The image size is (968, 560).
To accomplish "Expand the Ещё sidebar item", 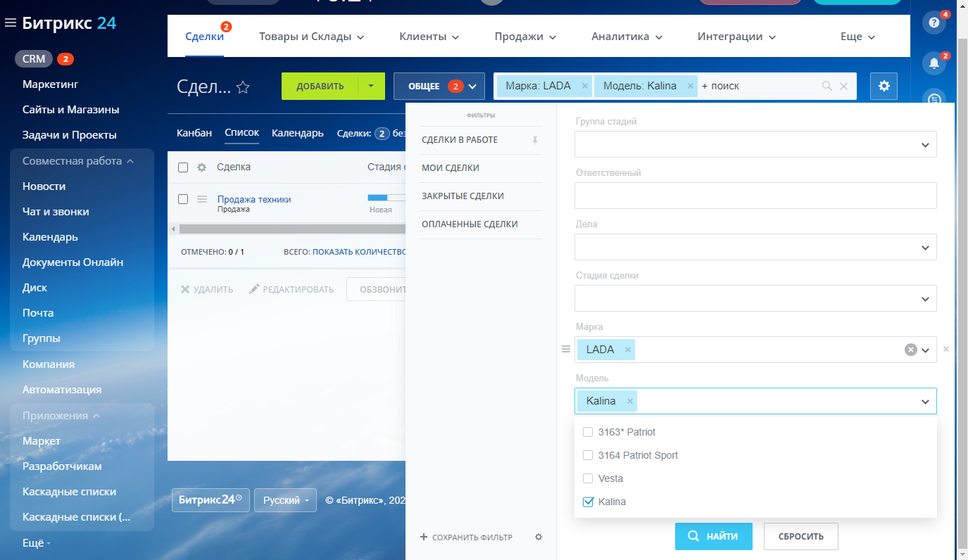I will coord(37,542).
